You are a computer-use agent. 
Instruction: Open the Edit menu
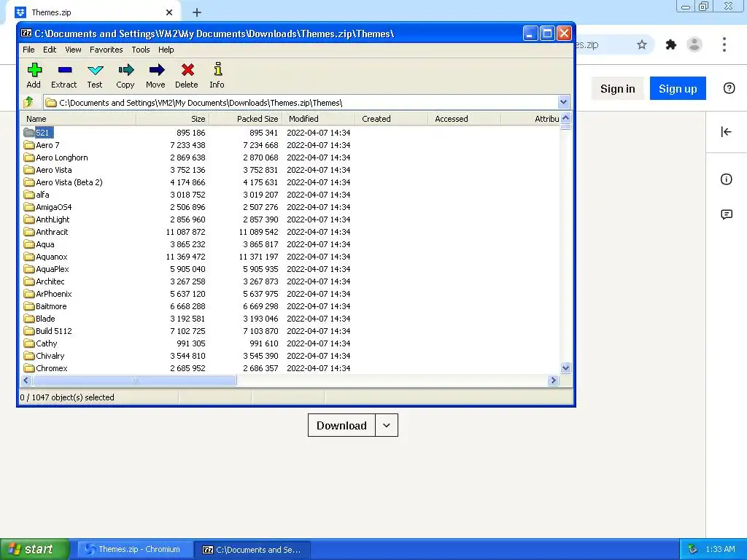click(50, 50)
